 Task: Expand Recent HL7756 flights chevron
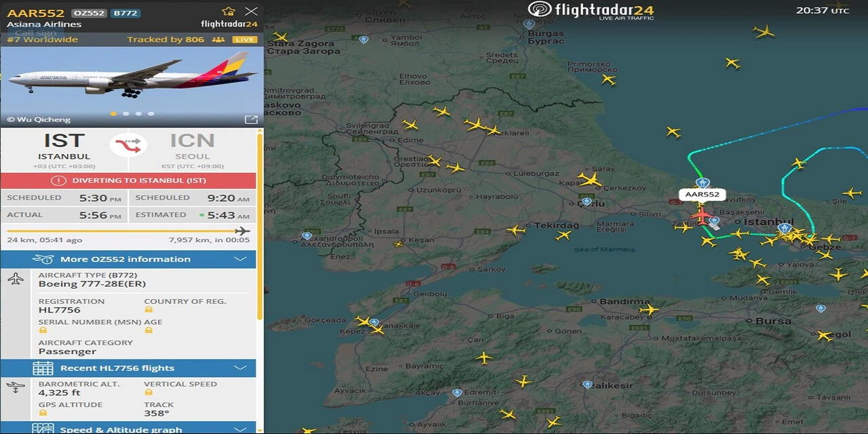240,368
